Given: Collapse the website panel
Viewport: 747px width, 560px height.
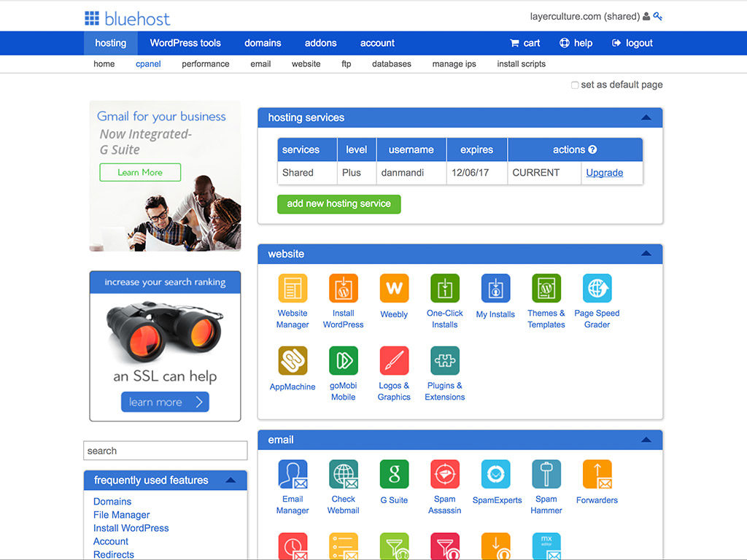Looking at the screenshot, I should (x=646, y=254).
